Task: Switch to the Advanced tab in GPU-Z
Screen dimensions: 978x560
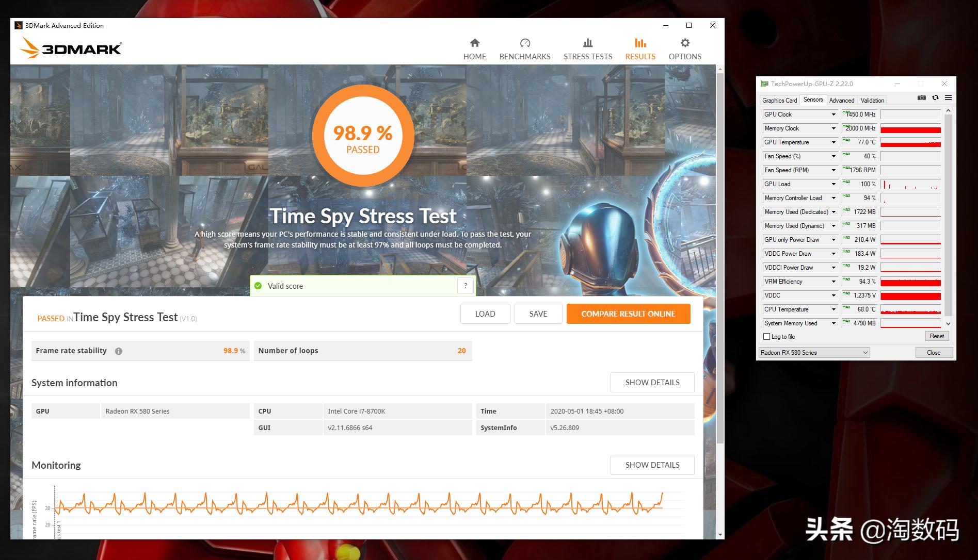Action: (841, 101)
